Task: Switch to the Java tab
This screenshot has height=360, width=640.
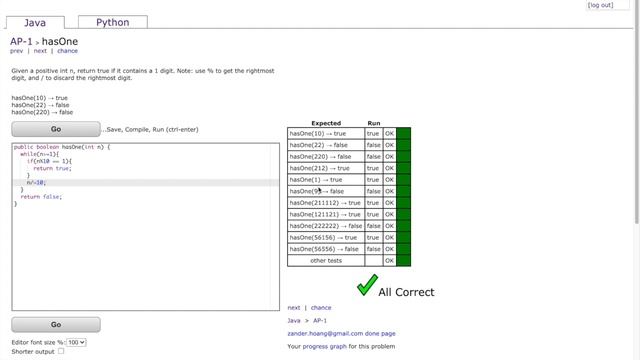Action: [35, 22]
